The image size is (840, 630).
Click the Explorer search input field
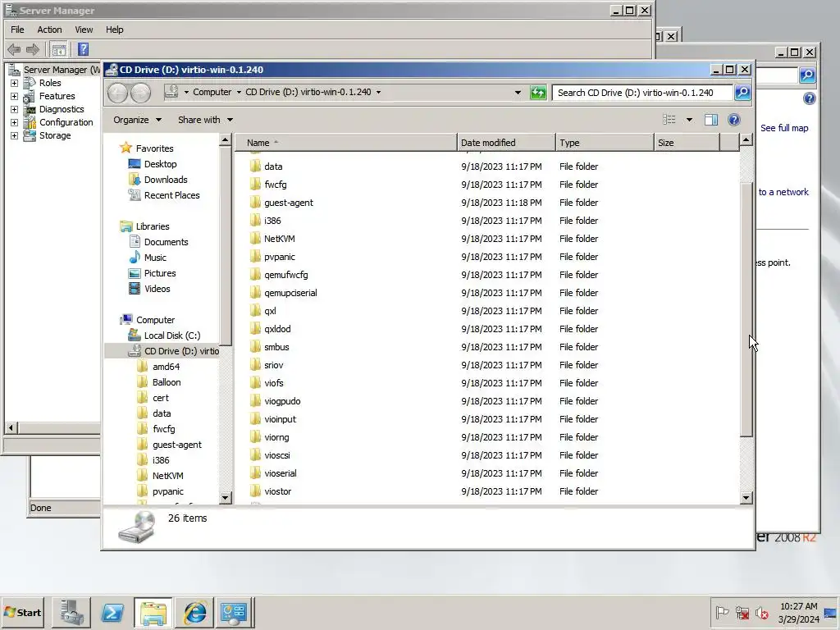(641, 92)
